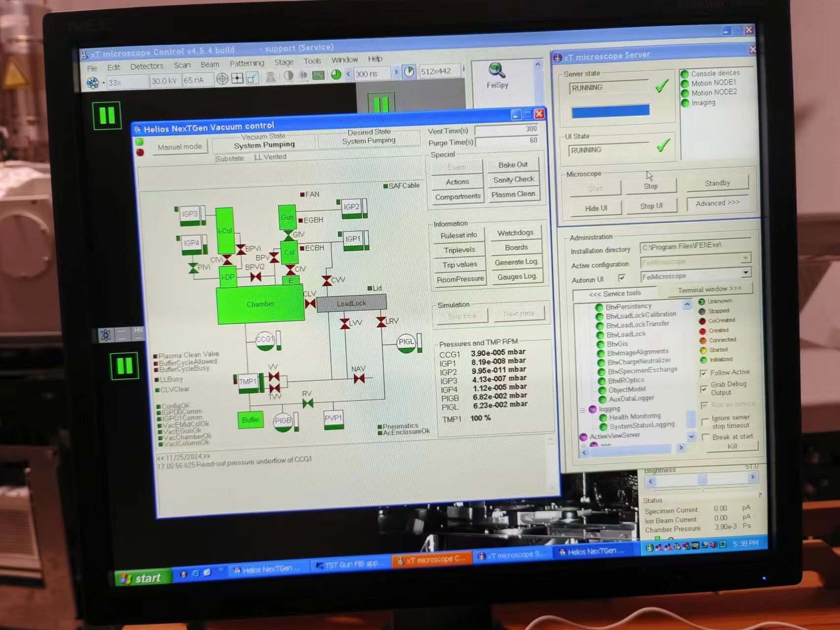
Task: Click the LVV valve symbol below LoadLock
Action: pos(345,324)
